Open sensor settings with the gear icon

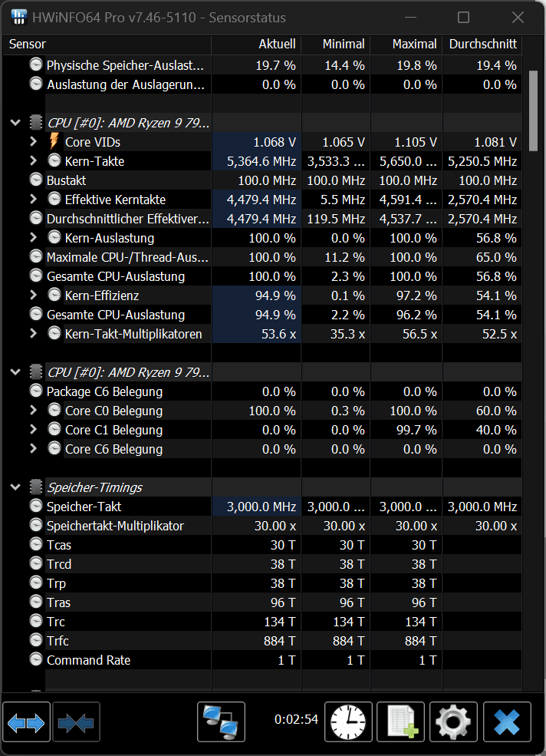tap(453, 722)
